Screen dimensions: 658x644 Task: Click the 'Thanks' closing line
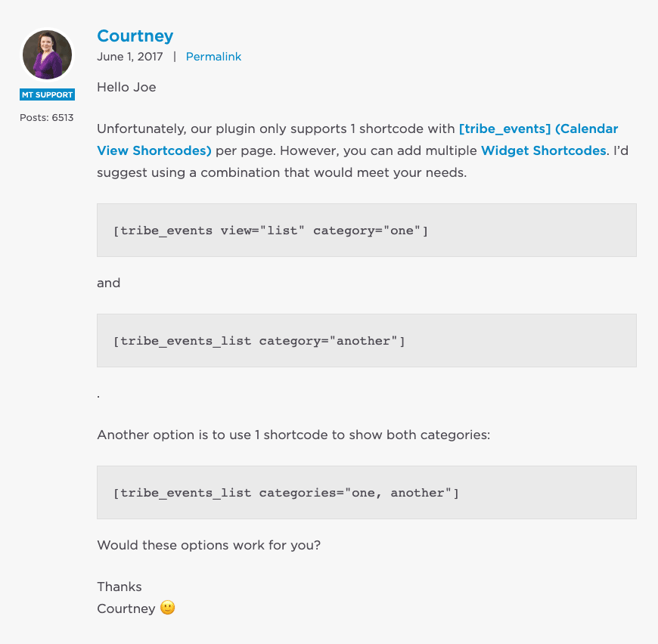click(119, 587)
